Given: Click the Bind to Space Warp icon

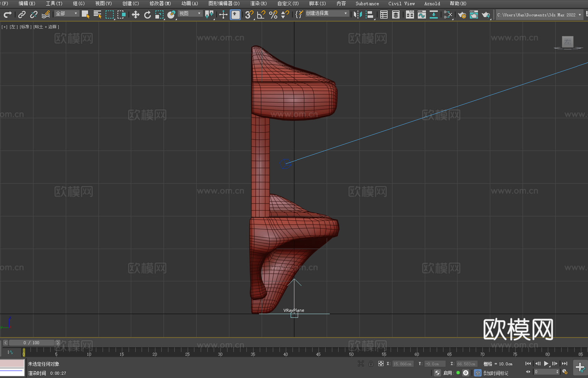Looking at the screenshot, I should pos(46,14).
